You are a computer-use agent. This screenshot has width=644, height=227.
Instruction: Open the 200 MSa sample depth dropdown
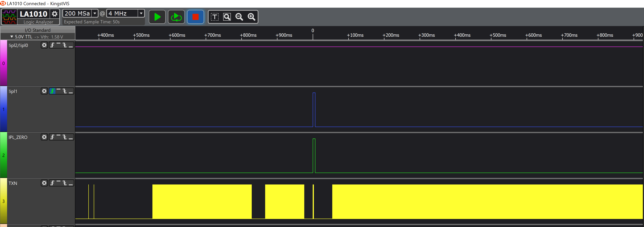tap(95, 13)
